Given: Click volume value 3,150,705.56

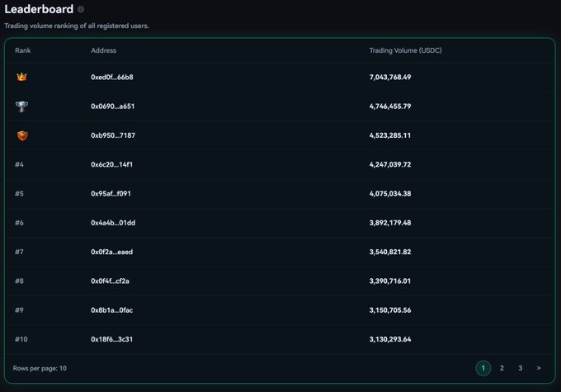Looking at the screenshot, I should click(x=390, y=310).
